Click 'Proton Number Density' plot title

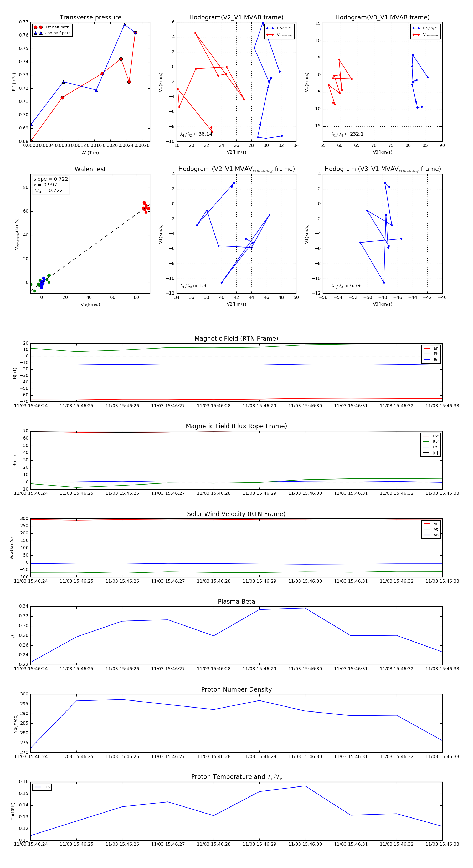pyautogui.click(x=236, y=689)
